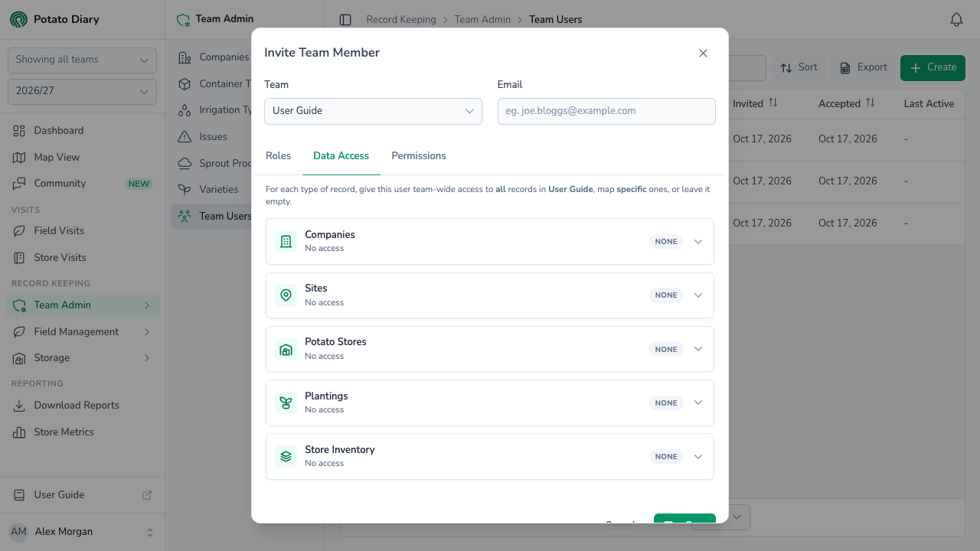
Task: Expand the Potato Stores access chevron
Action: coord(698,349)
